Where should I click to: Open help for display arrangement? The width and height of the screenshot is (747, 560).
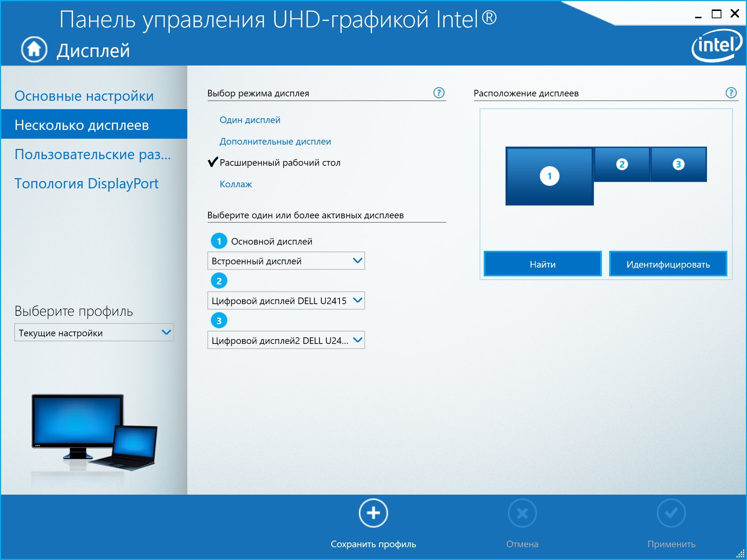731,93
